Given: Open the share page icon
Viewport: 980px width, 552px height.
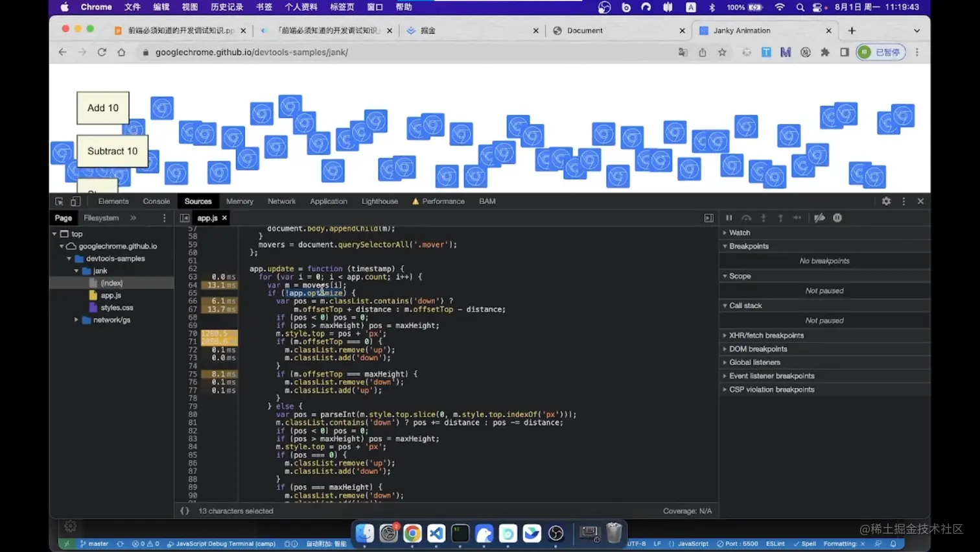Looking at the screenshot, I should (x=703, y=52).
